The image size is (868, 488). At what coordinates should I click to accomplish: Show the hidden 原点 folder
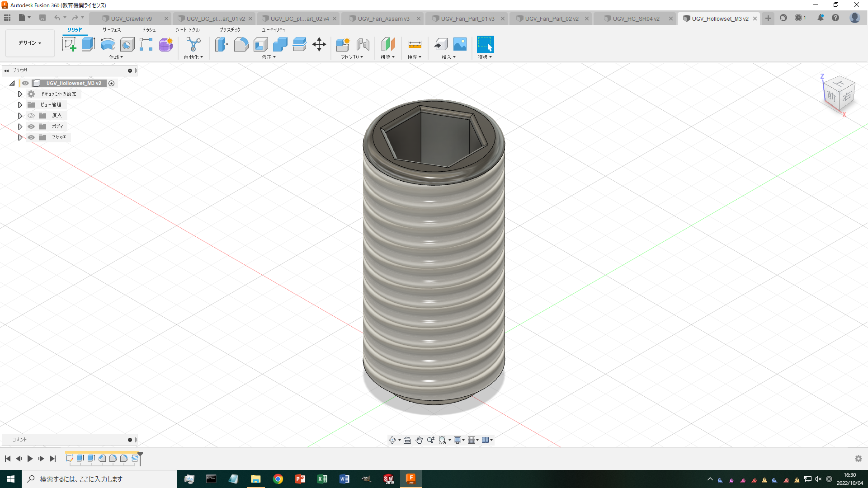pos(31,116)
